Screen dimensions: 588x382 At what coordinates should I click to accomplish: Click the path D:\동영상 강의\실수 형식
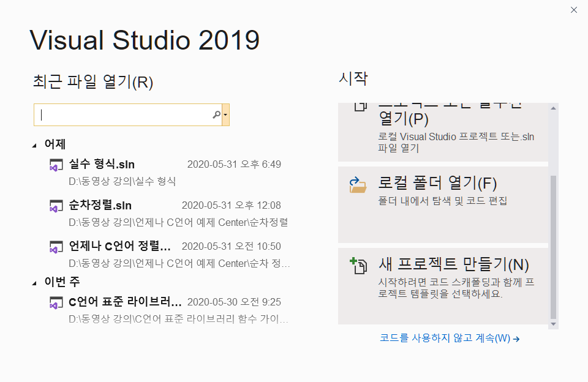pos(123,181)
